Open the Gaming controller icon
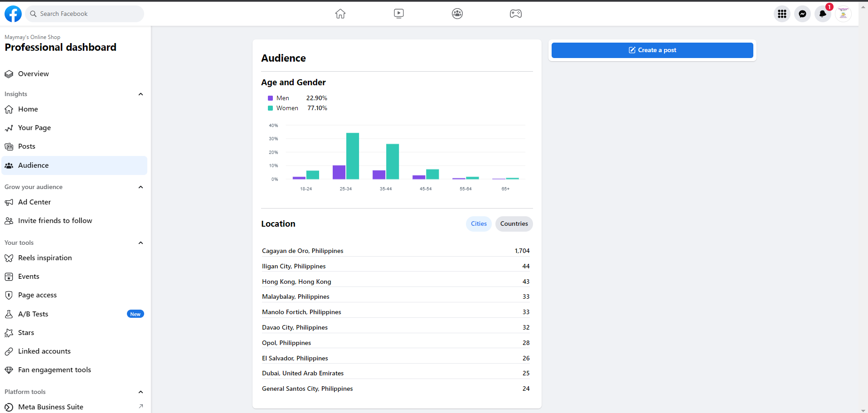Screen dimensions: 868x413 tap(516, 14)
